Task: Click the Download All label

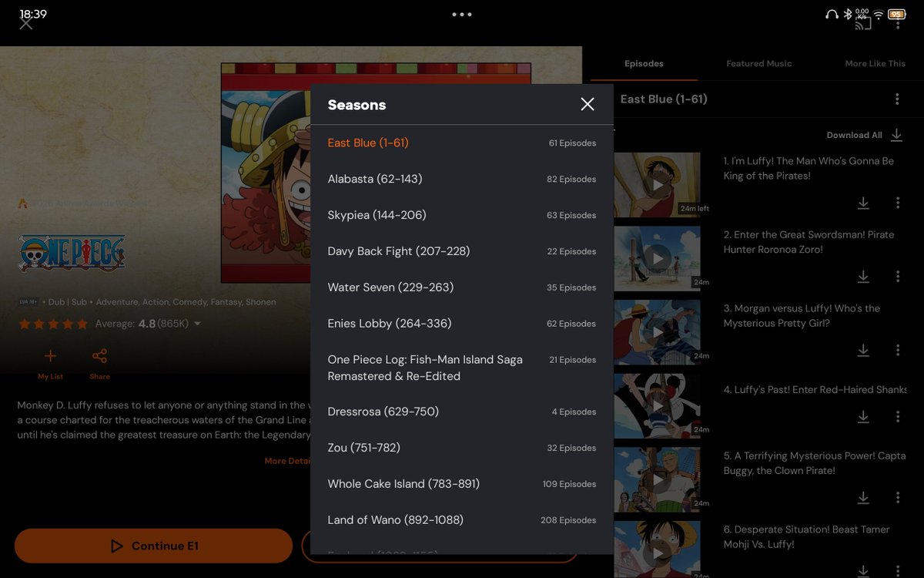Action: click(x=855, y=135)
